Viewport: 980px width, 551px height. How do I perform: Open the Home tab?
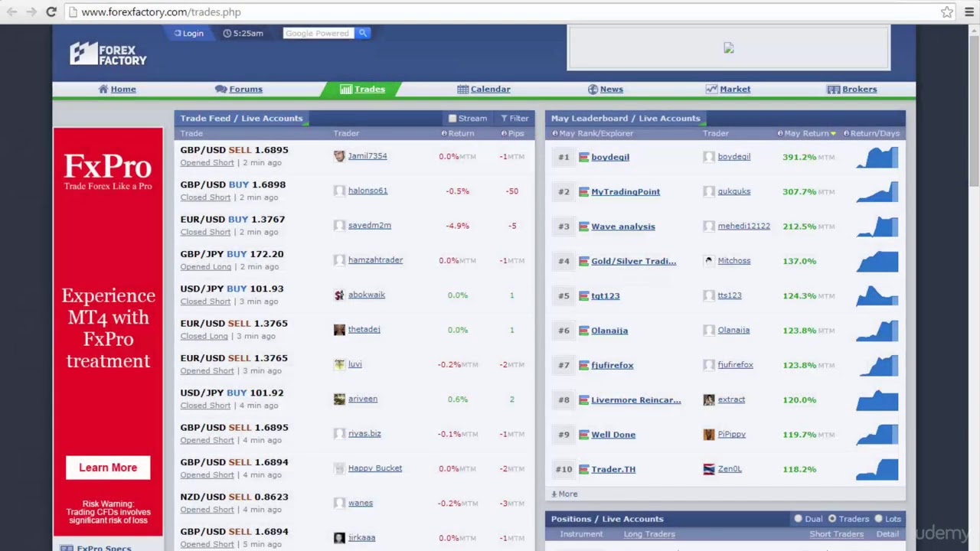point(117,90)
